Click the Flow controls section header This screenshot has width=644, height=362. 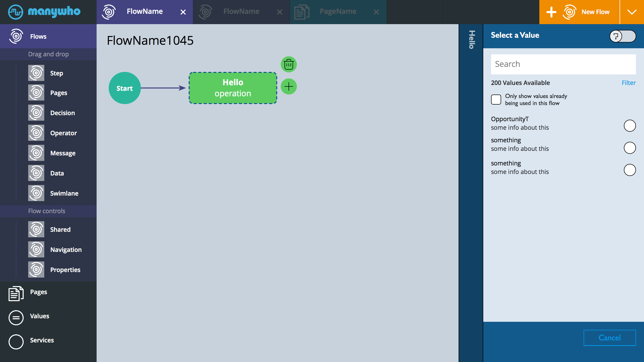(x=48, y=211)
